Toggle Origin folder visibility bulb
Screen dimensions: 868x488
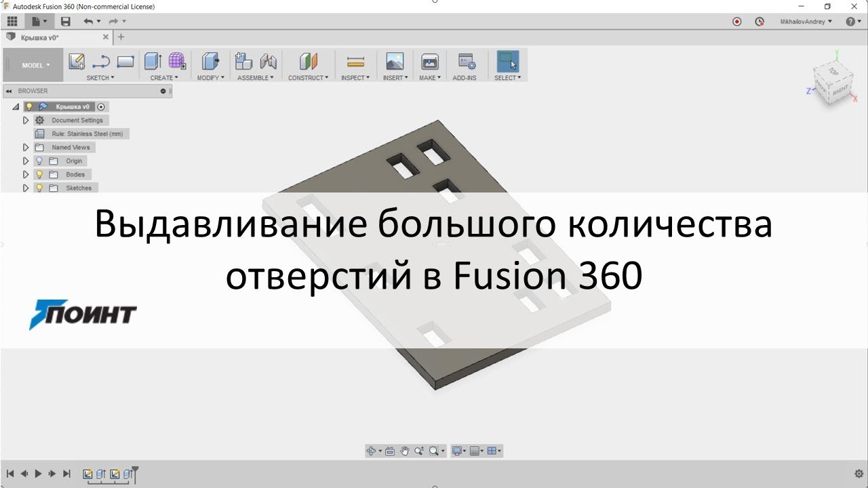(39, 161)
